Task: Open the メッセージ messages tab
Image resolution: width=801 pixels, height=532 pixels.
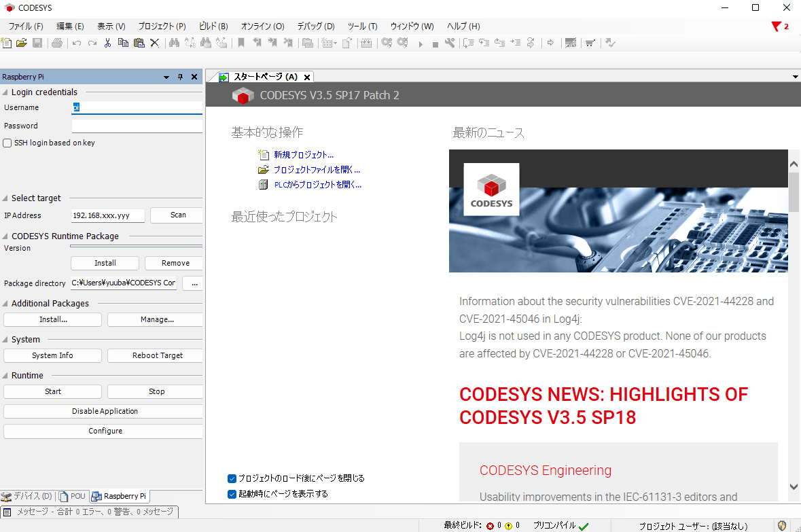Action: coord(90,512)
